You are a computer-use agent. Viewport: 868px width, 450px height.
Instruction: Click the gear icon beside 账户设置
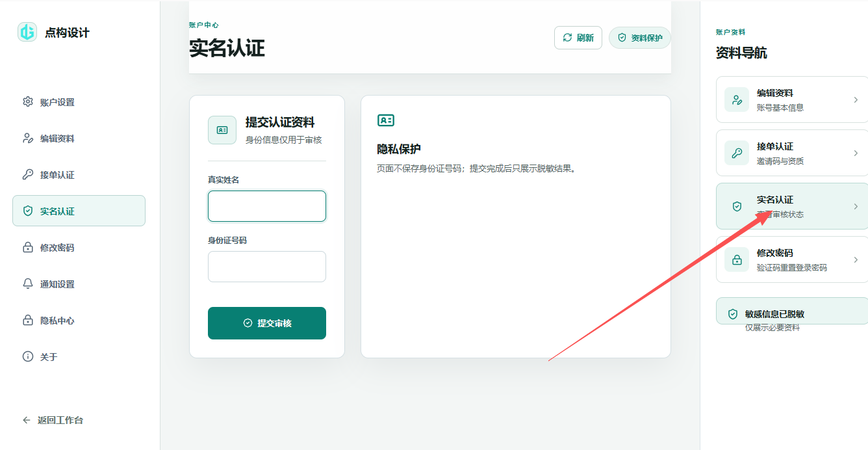(x=27, y=101)
